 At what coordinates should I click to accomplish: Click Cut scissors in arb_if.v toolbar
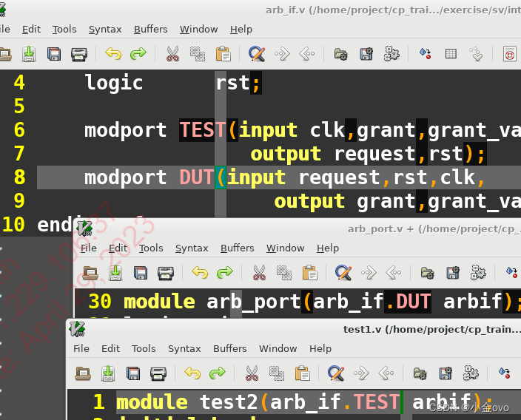[x=172, y=54]
